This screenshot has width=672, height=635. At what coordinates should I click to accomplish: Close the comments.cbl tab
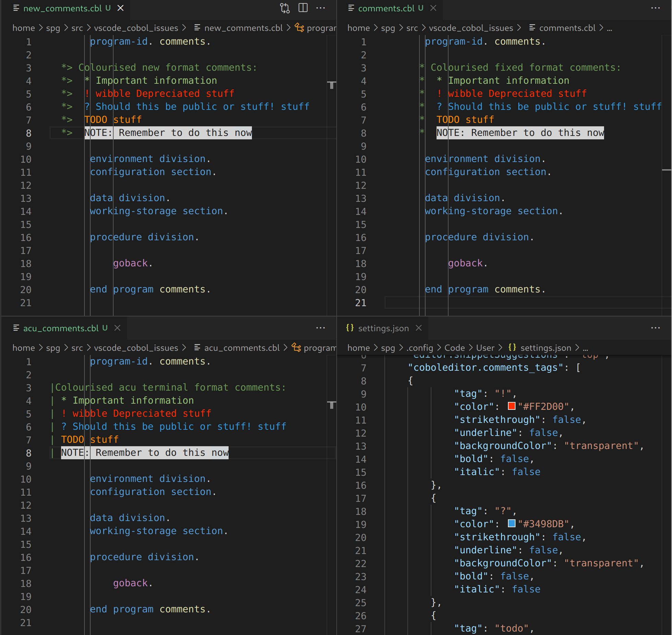click(433, 8)
